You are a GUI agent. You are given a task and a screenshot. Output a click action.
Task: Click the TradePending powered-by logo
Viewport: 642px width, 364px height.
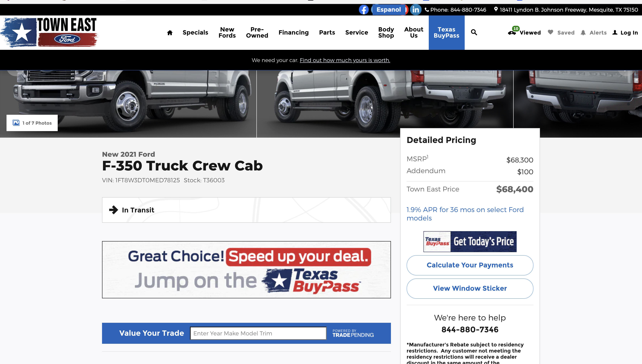353,333
